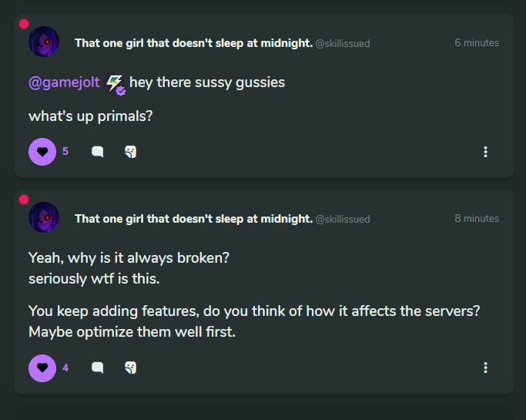Click @skillissued handle on first post
This screenshot has width=526, height=420.
click(343, 44)
